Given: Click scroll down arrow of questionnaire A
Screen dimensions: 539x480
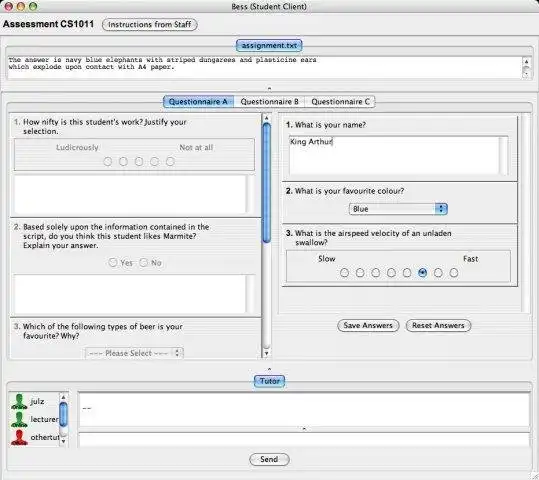Looking at the screenshot, I should point(266,353).
